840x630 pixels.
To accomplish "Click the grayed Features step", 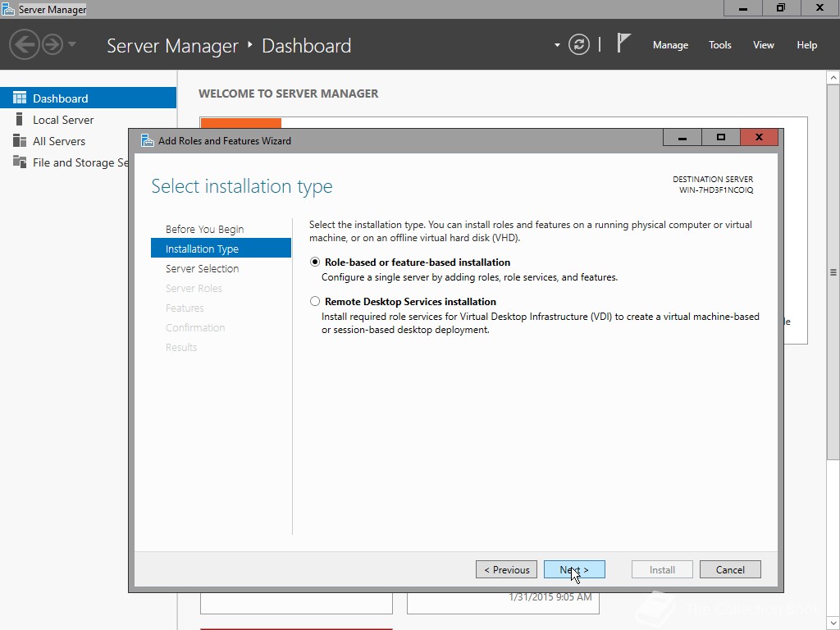I will pos(185,308).
